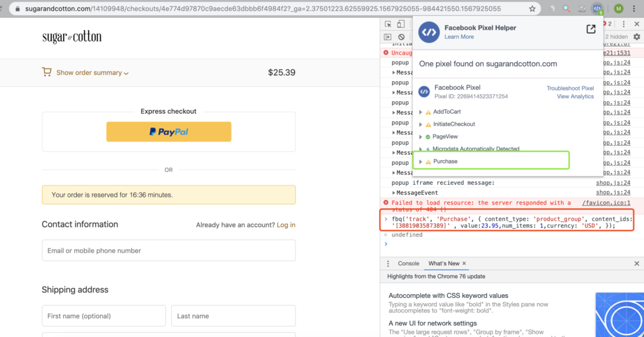Open the Chrome three-dot menu
644x337 pixels.
[x=634, y=9]
